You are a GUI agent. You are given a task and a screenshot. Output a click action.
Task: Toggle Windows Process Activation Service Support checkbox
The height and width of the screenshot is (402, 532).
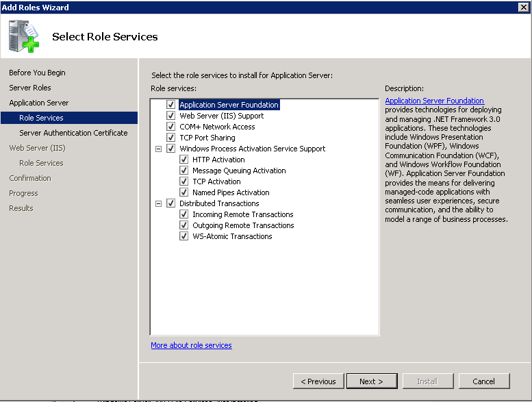click(170, 149)
